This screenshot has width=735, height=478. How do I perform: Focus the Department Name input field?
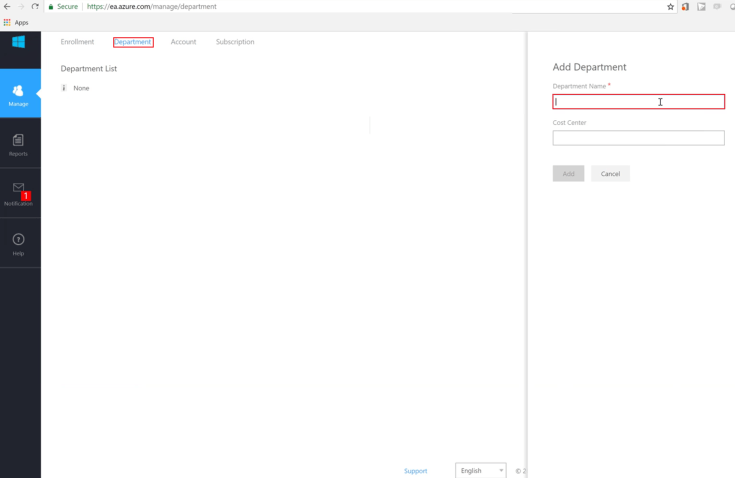tap(638, 102)
